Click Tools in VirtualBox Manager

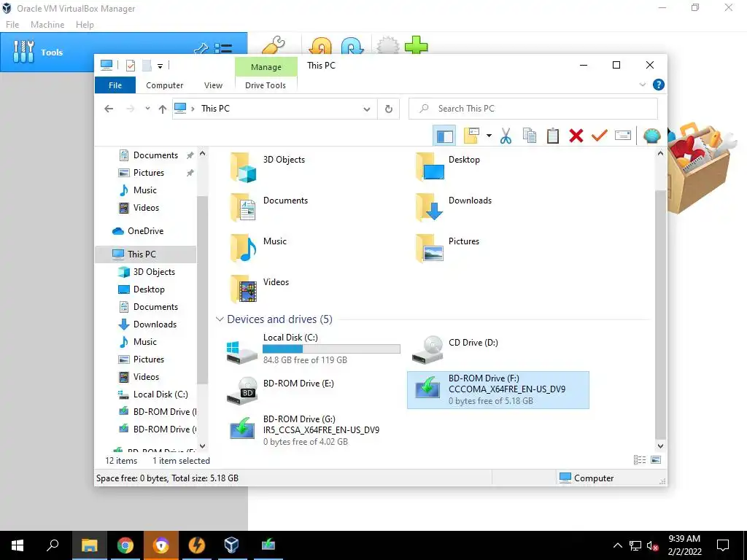pyautogui.click(x=52, y=52)
